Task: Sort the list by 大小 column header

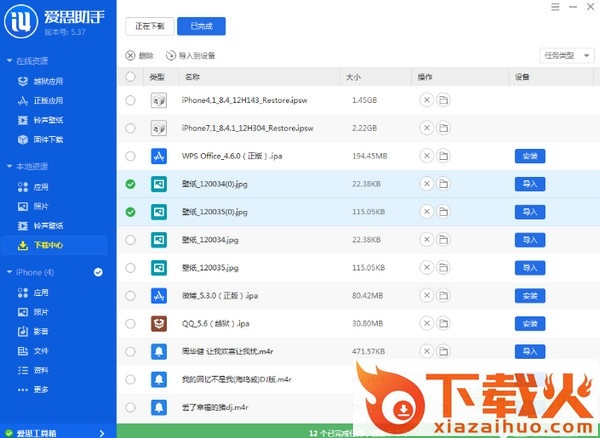Action: click(x=354, y=76)
